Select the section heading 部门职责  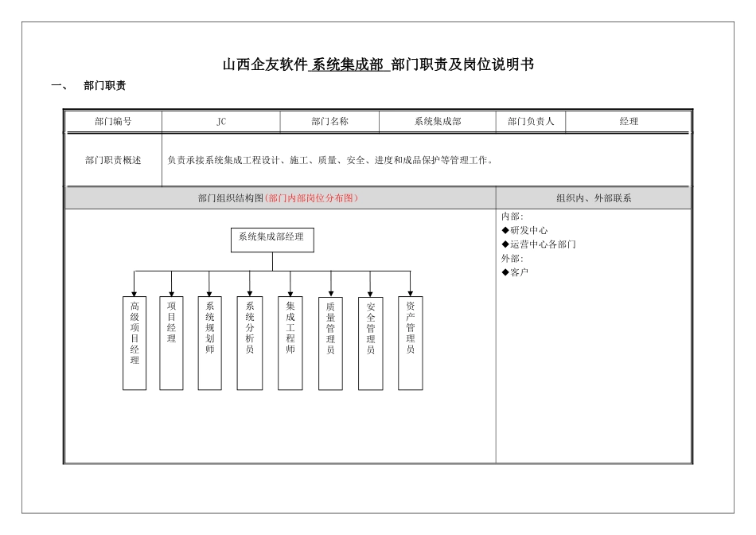tap(104, 85)
